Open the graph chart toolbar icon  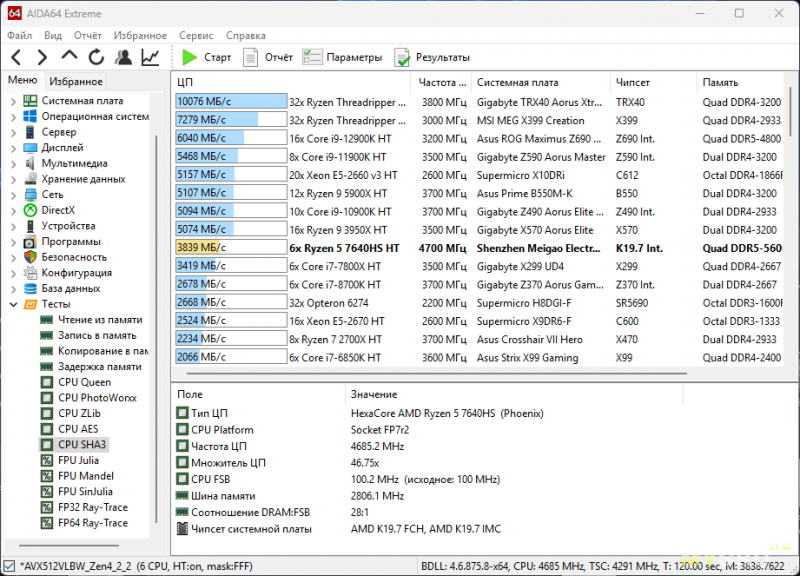coord(150,57)
